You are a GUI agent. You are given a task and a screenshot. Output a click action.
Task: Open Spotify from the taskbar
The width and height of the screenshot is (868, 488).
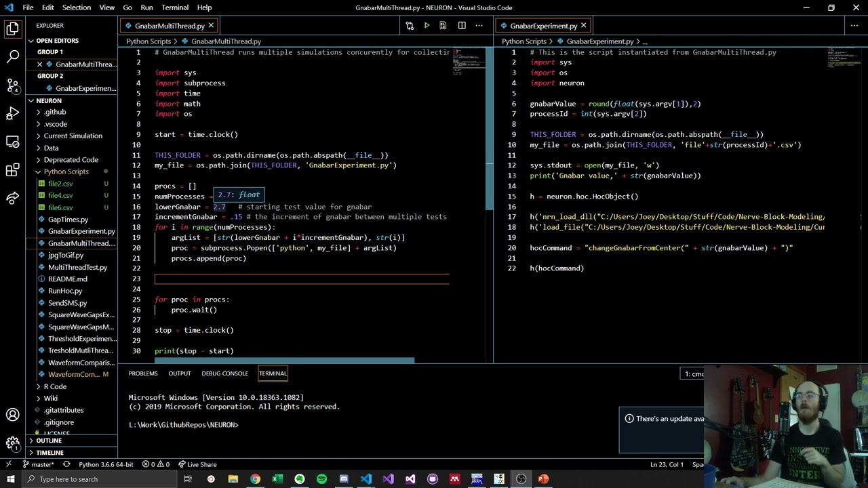pos(321,479)
